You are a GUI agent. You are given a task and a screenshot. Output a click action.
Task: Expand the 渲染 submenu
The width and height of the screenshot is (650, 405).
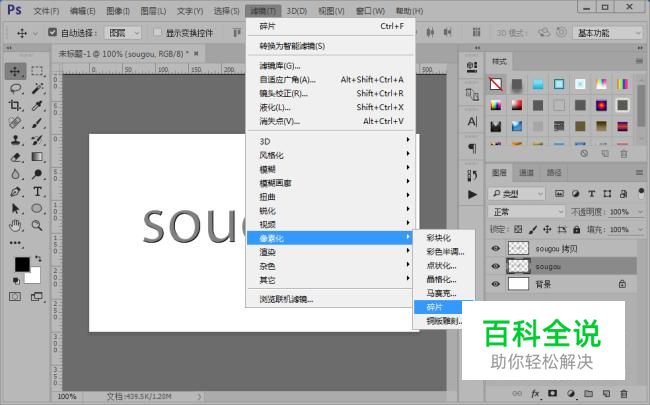point(330,252)
